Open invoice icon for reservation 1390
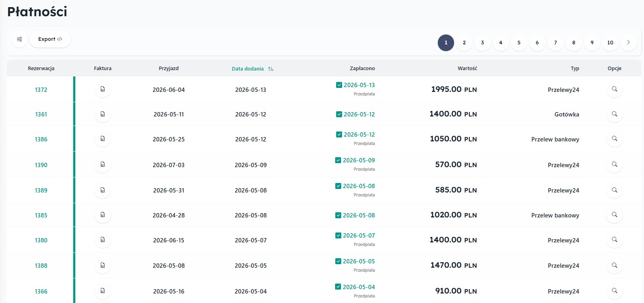644x303 pixels. click(x=103, y=164)
